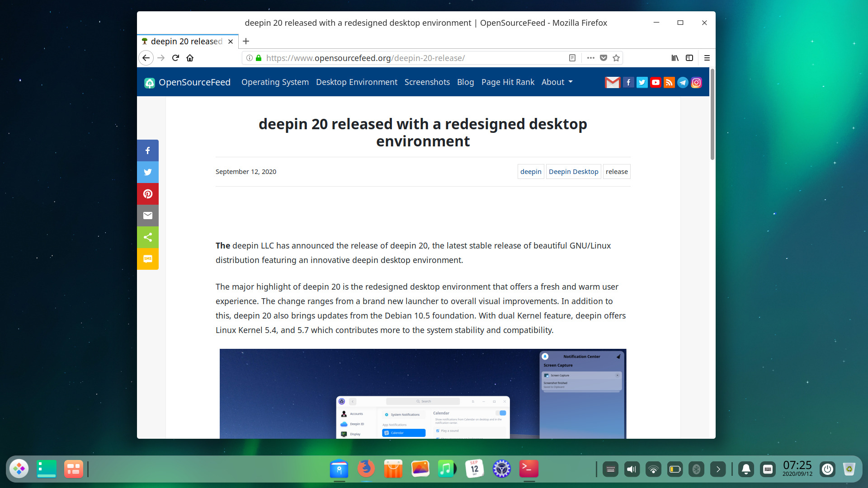Toggle Wi-Fi from the system tray
868x488 pixels.
(x=653, y=469)
